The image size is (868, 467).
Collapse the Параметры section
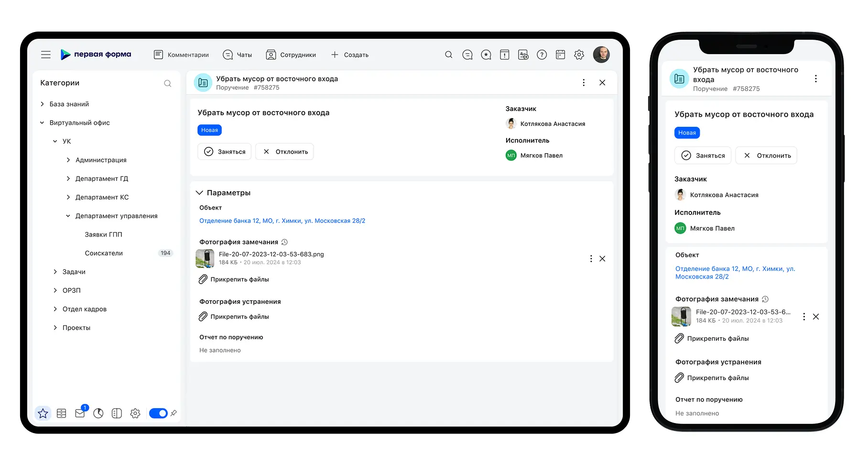[200, 193]
